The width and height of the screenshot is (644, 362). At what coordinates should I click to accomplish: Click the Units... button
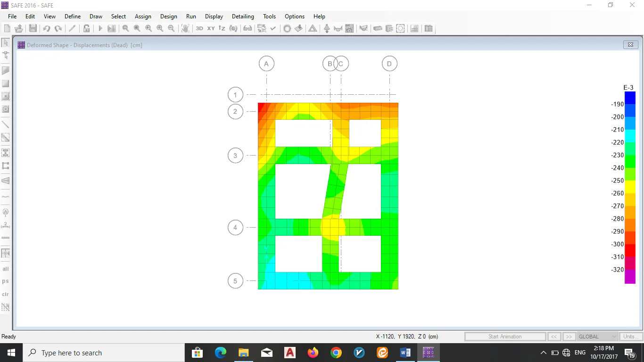click(631, 337)
